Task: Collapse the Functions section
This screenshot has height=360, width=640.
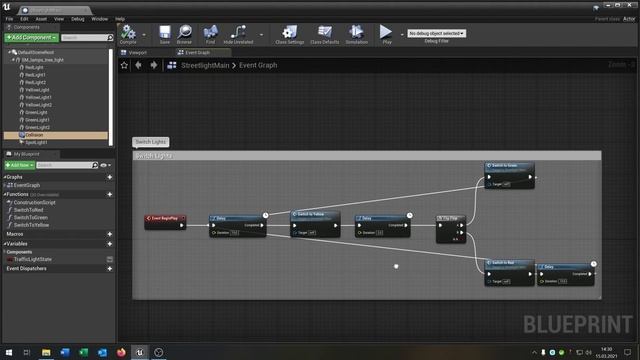Action: pyautogui.click(x=5, y=194)
